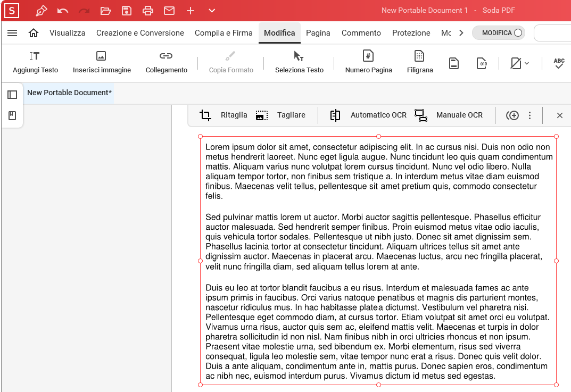This screenshot has width=571, height=392.
Task: Select the Aggiungi Testo tool
Action: pos(35,62)
